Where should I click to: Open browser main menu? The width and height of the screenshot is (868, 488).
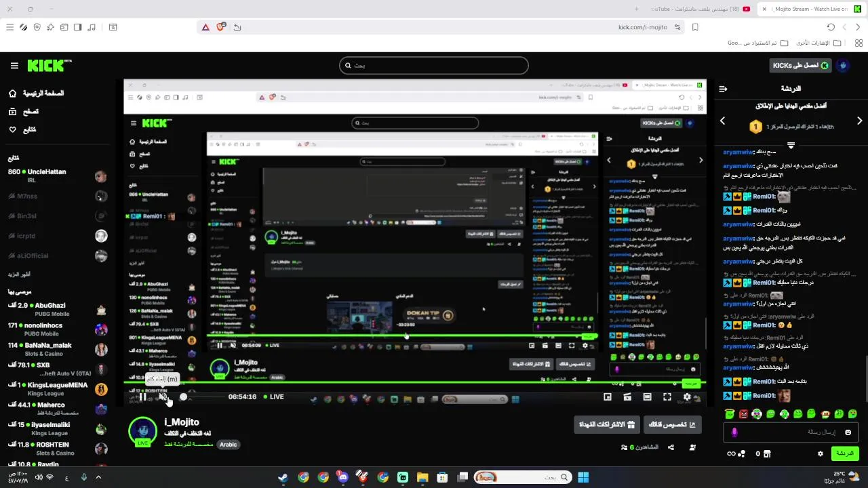click(x=9, y=27)
